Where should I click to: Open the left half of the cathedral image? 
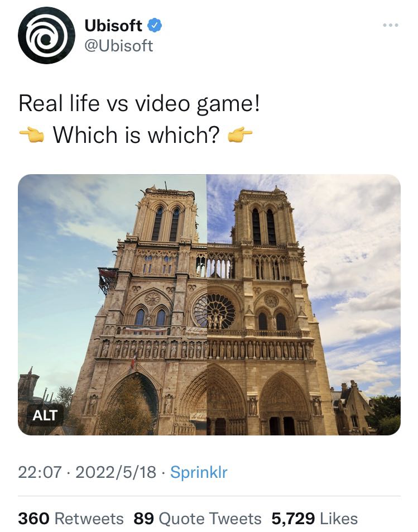click(x=112, y=304)
